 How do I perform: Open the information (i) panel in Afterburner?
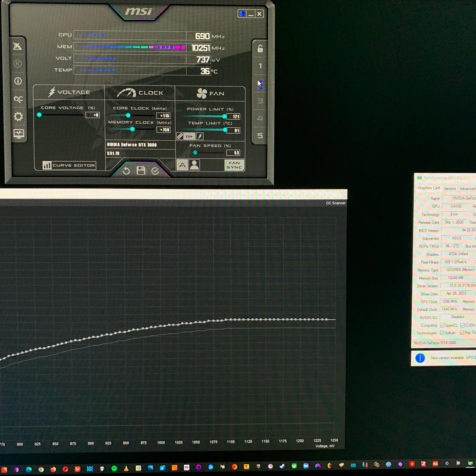click(18, 81)
